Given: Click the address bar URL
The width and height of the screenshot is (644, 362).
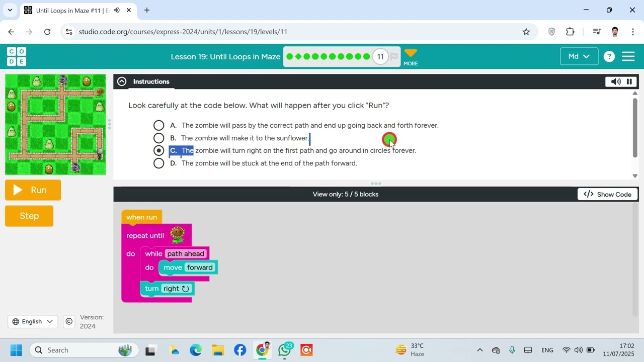Looking at the screenshot, I should click(x=183, y=32).
